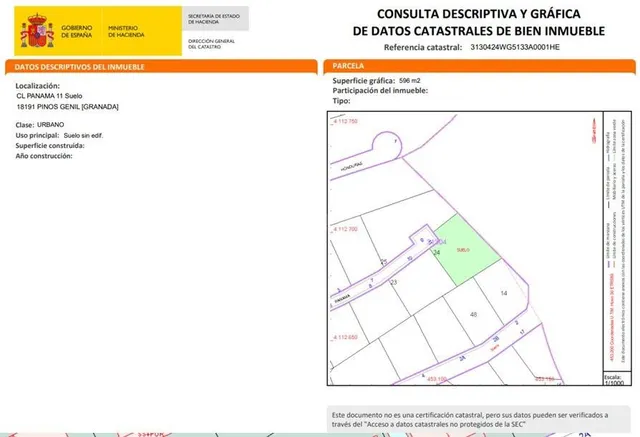640x437 pixels.
Task: Select 'DIRECCIÓN GENERAL DEL CATASTRO' label
Action: point(211,44)
